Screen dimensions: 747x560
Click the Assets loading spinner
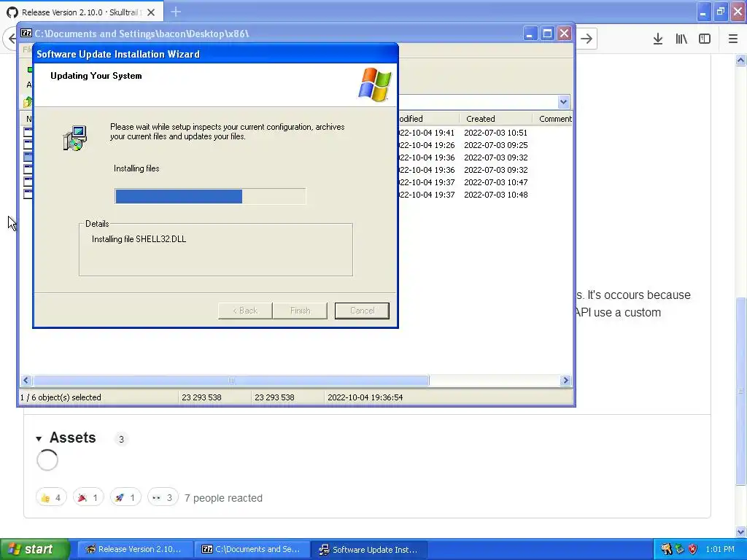click(x=47, y=460)
